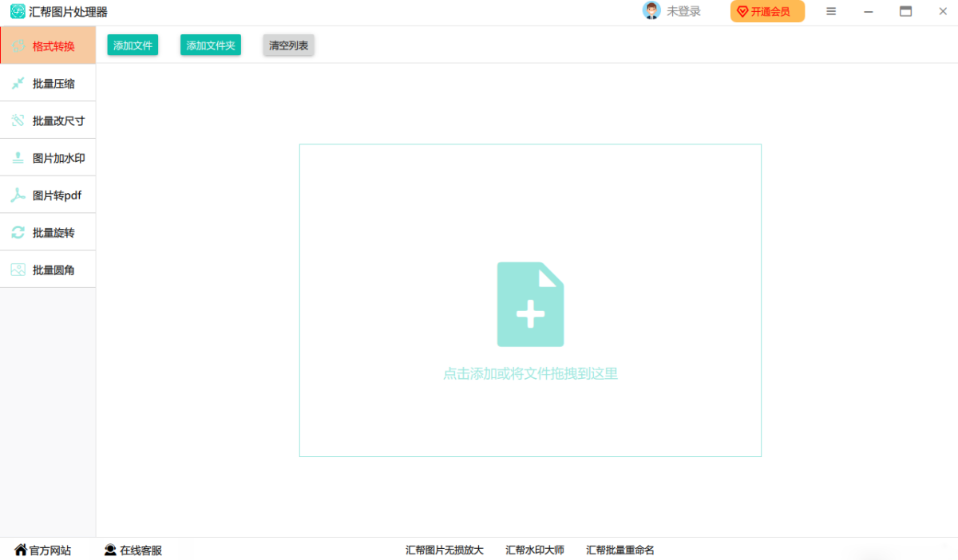Click the user avatar icon
This screenshot has width=958, height=560.
pyautogui.click(x=651, y=11)
